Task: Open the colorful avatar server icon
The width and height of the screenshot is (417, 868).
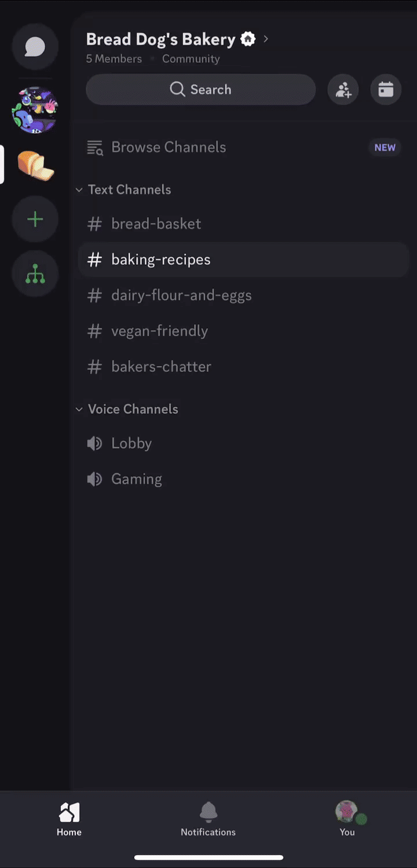Action: 35,110
